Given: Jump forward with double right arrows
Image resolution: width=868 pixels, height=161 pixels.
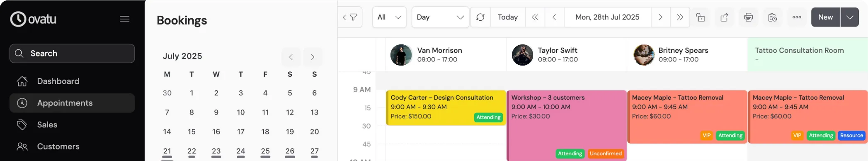Looking at the screenshot, I should click(680, 17).
